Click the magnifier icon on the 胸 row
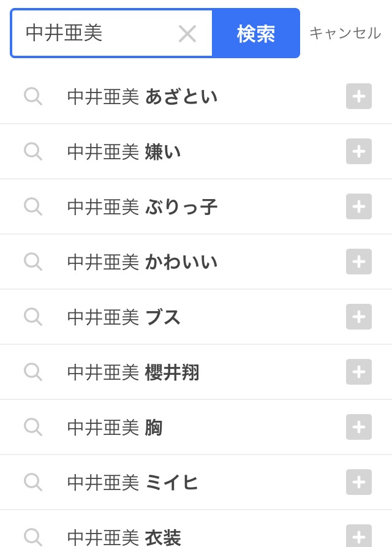The width and height of the screenshot is (392, 547). point(32,427)
